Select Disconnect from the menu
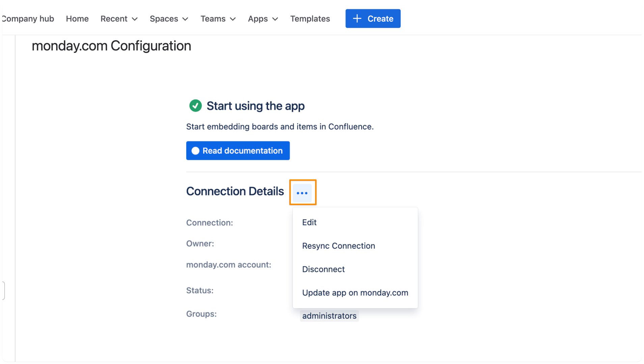Viewport: 644px width, 364px height. [355, 269]
